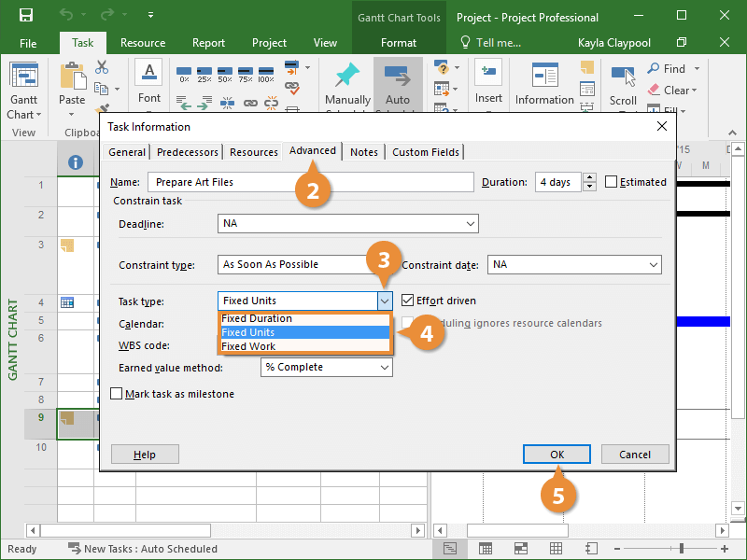Click the Cancel button in dialog
The image size is (747, 560).
(x=634, y=455)
